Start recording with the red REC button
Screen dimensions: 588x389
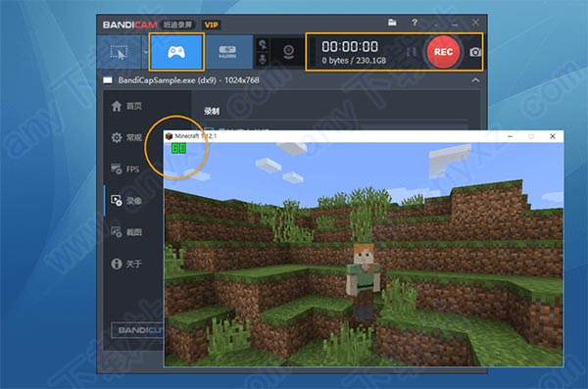tap(443, 52)
